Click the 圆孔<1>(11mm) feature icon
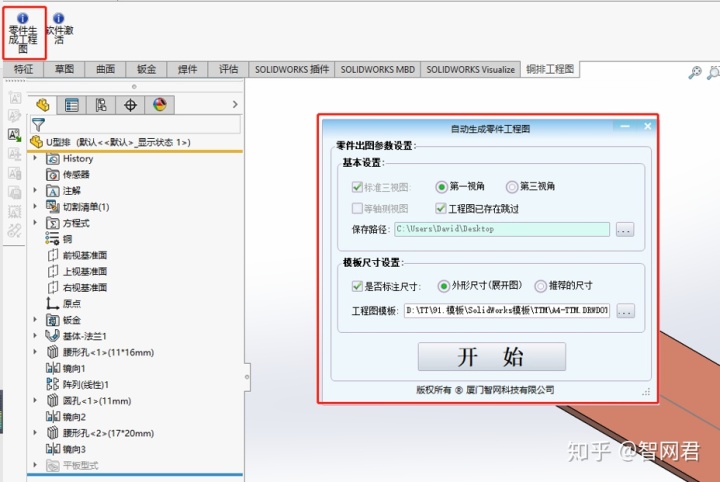This screenshot has width=720, height=482. tap(53, 401)
